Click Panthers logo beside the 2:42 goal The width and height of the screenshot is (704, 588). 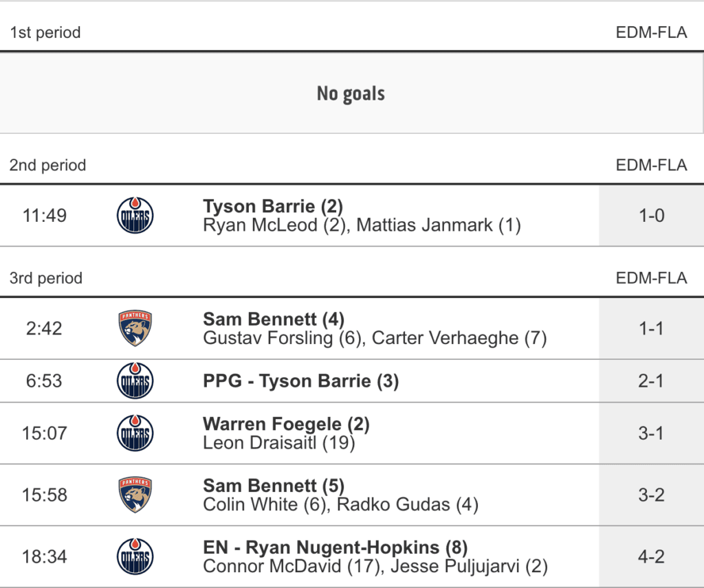point(135,328)
